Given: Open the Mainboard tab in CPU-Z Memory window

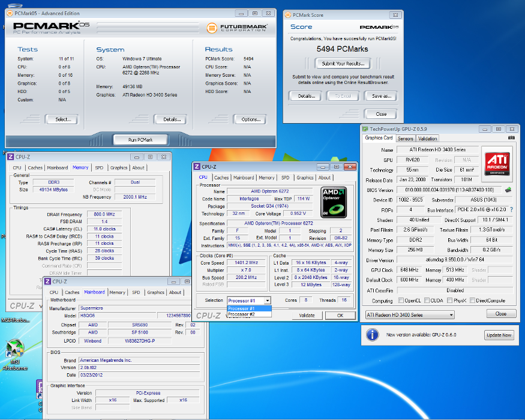Looking at the screenshot, I should [57, 168].
